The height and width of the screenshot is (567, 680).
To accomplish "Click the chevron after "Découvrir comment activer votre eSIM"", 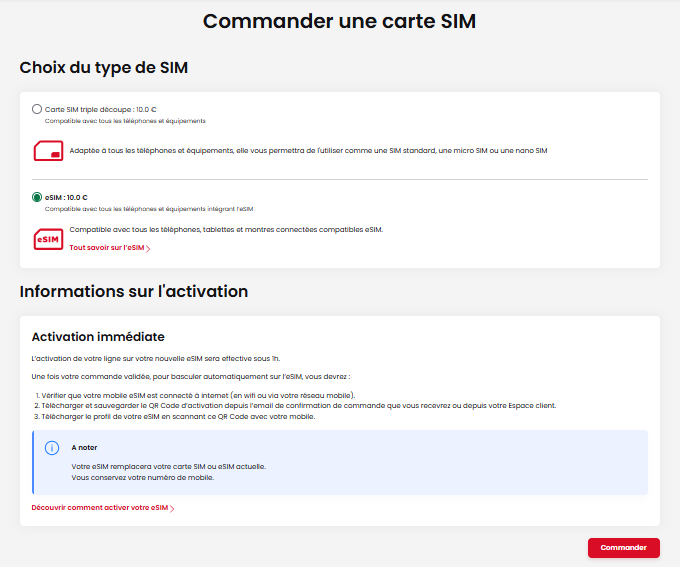I will [x=172, y=509].
